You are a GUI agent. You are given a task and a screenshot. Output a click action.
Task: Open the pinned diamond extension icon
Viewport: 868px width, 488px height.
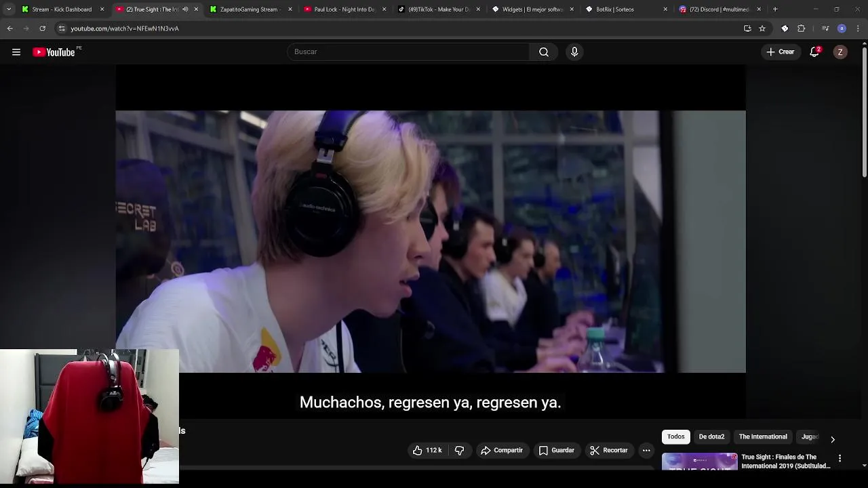pos(785,28)
